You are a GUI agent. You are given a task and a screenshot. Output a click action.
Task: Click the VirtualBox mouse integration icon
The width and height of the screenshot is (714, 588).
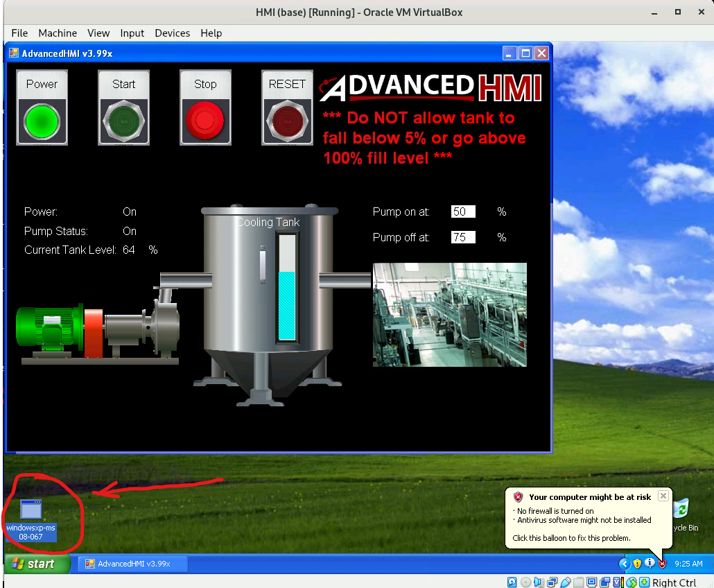632,582
